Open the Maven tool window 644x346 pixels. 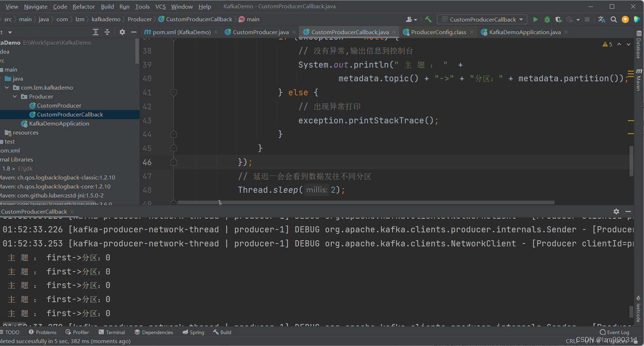(639, 80)
